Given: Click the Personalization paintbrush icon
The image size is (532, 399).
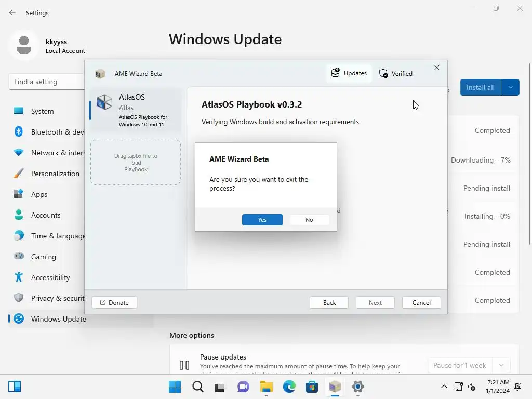Looking at the screenshot, I should point(19,173).
